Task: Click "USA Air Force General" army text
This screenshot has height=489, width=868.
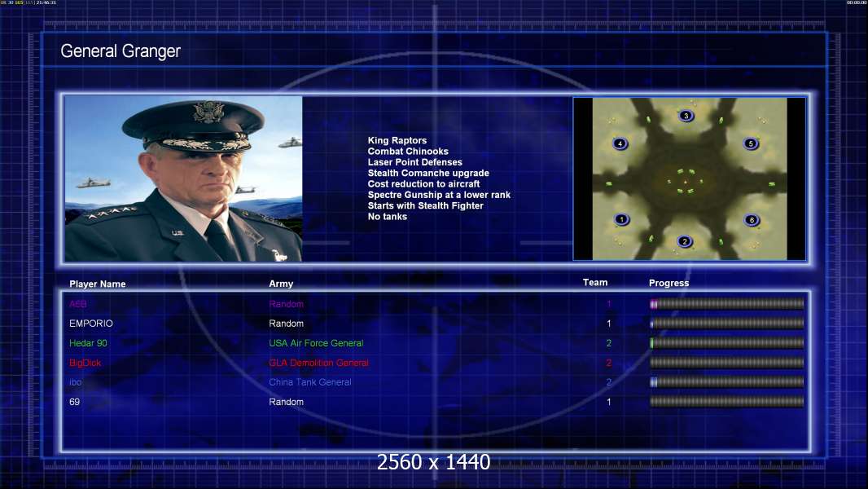Action: 316,343
